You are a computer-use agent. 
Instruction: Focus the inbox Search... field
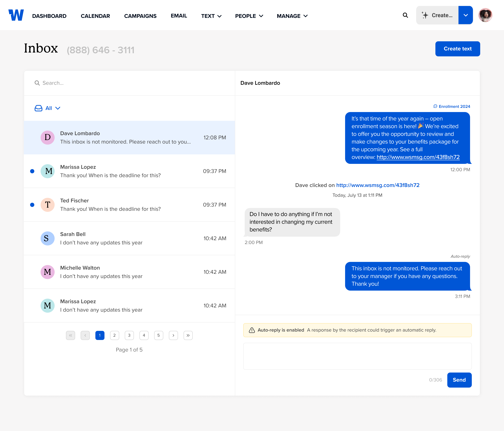point(129,83)
